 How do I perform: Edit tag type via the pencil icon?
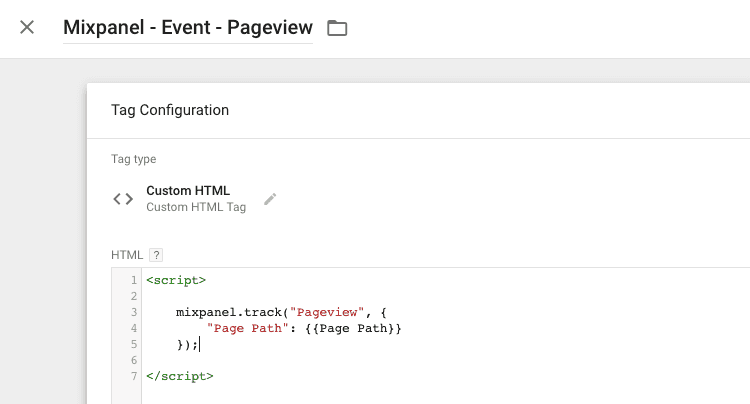click(x=270, y=199)
